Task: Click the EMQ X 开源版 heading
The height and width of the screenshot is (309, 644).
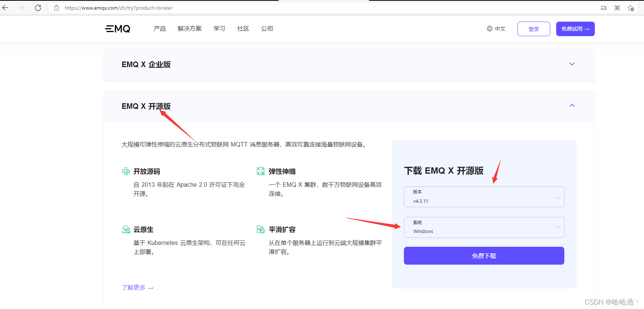Action: (146, 106)
